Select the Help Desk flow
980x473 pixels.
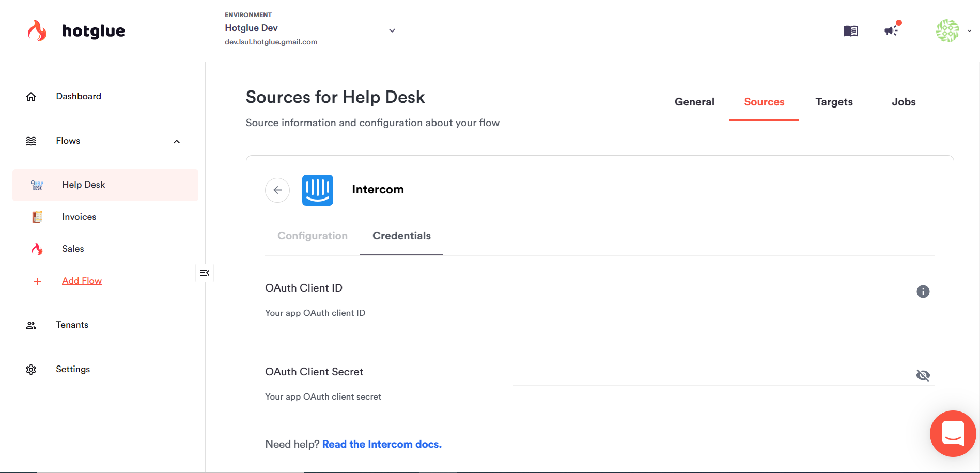105,185
